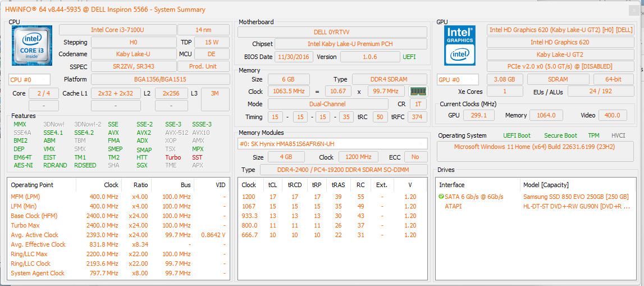The height and width of the screenshot is (286, 644).
Task: Click the 24 / 192 EUs / ALUs value
Action: [x=601, y=91]
